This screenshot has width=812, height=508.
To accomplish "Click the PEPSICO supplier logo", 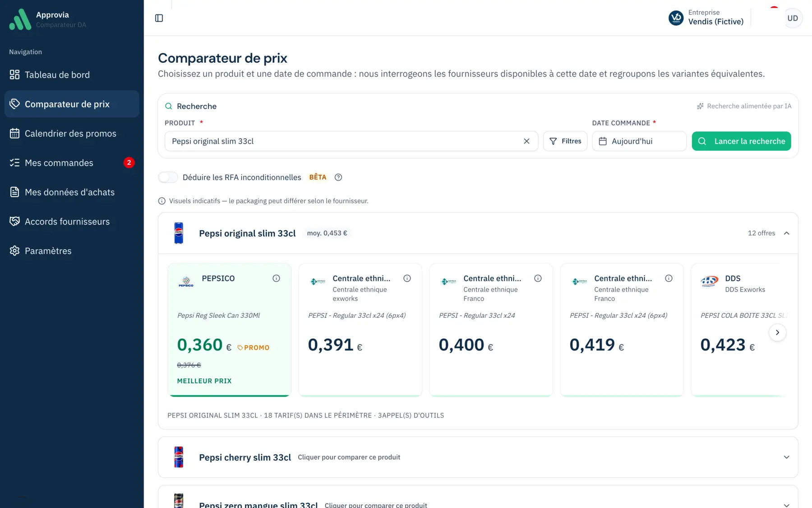I will pyautogui.click(x=186, y=281).
